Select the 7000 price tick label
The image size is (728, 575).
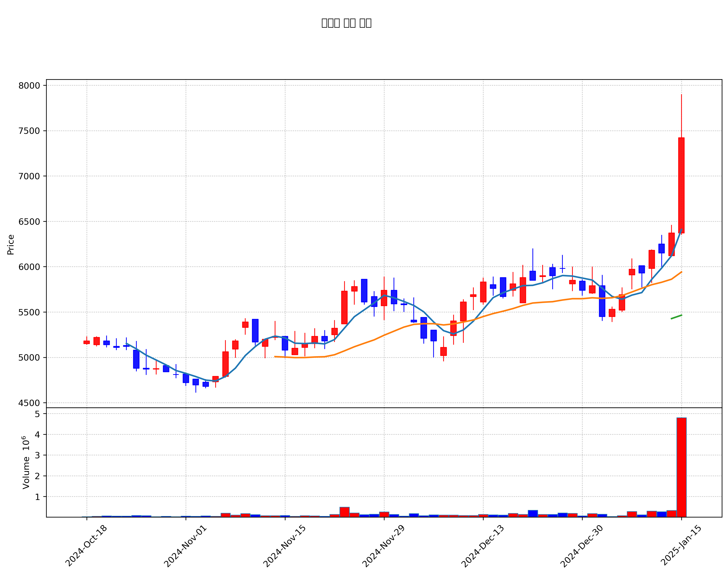tap(29, 176)
